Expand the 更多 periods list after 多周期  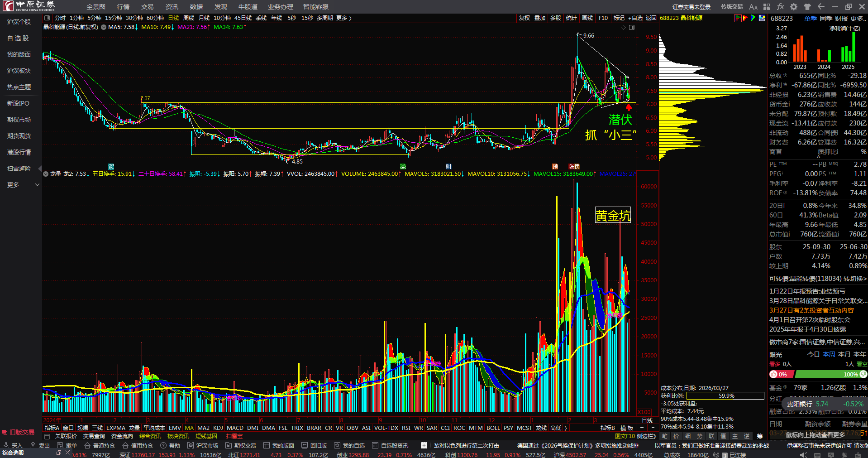(x=344, y=18)
